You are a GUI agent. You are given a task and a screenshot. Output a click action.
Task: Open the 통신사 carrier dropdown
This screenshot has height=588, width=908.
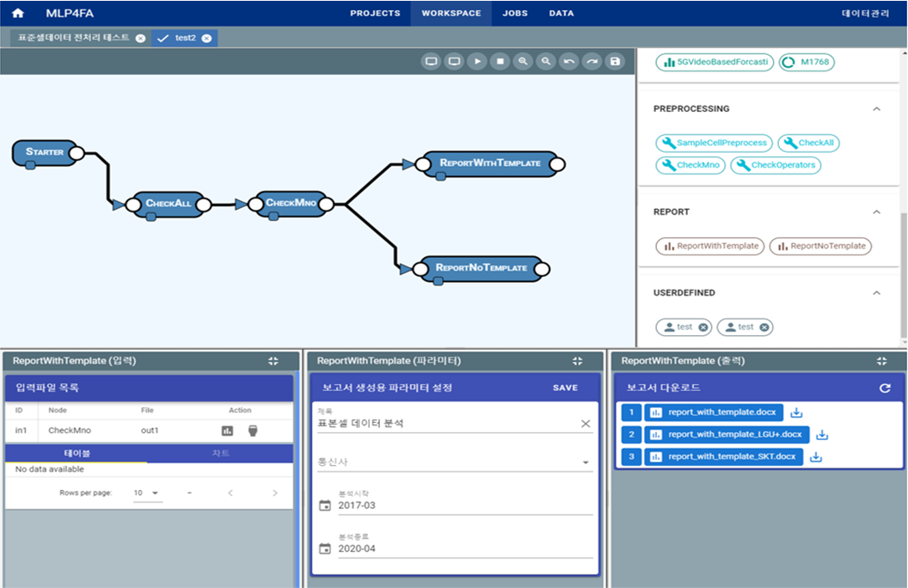(586, 463)
